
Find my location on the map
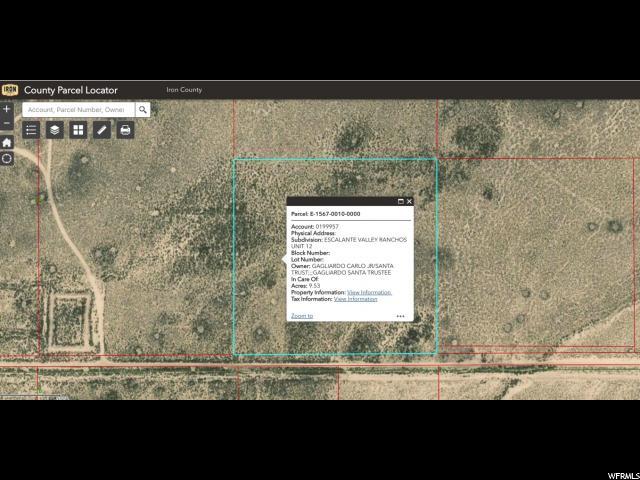coord(7,158)
